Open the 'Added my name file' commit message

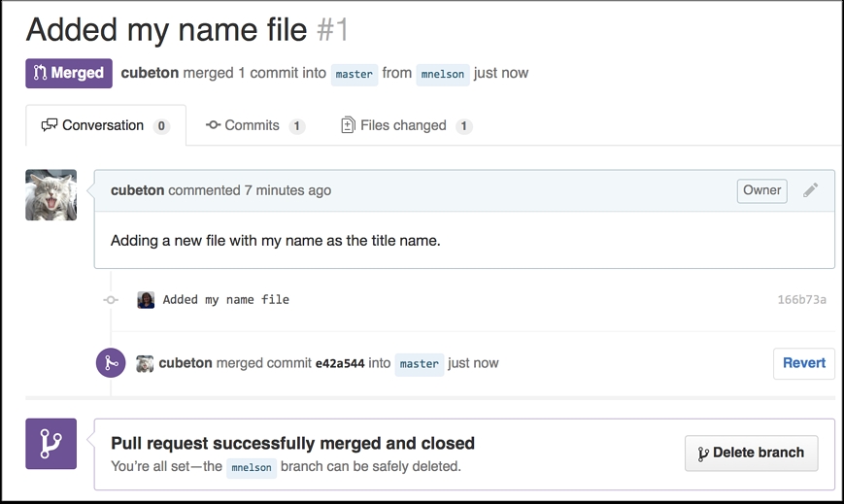coord(226,300)
